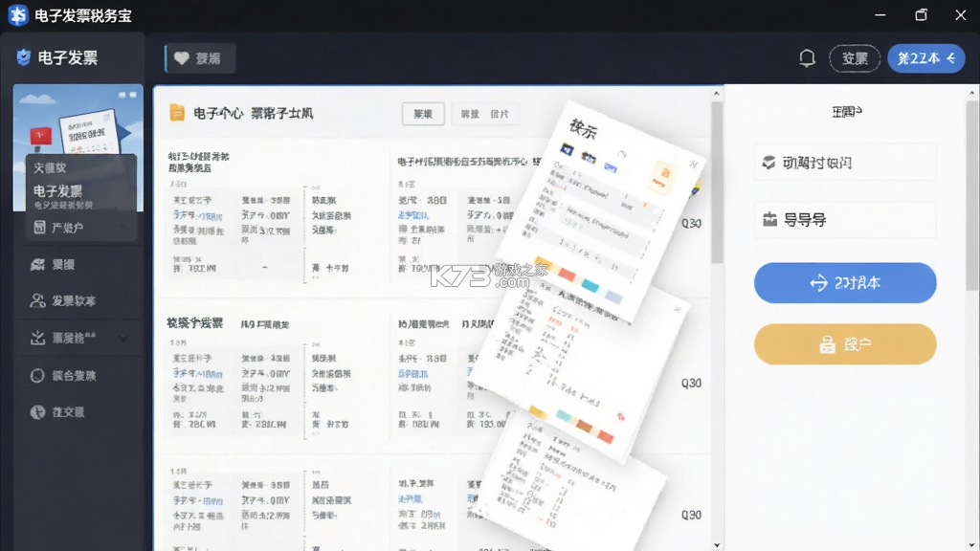This screenshot has height=551, width=980.
Task: Click the handshake icon in the sidebar
Action: (x=37, y=264)
